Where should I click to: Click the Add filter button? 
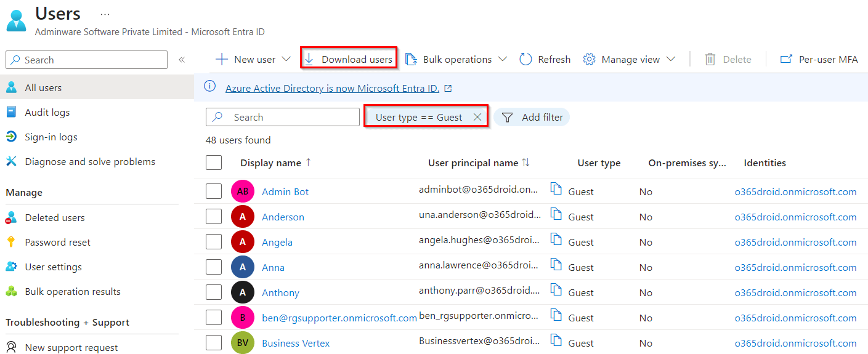coord(532,117)
